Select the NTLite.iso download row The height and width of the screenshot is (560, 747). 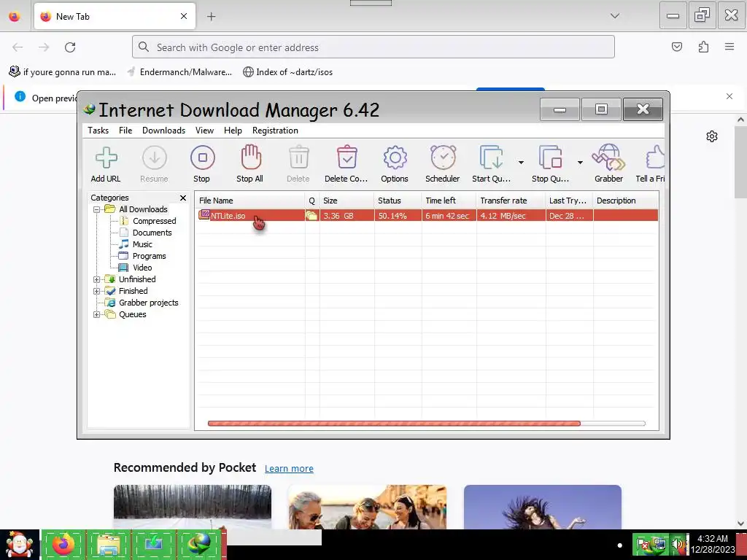coord(427,216)
